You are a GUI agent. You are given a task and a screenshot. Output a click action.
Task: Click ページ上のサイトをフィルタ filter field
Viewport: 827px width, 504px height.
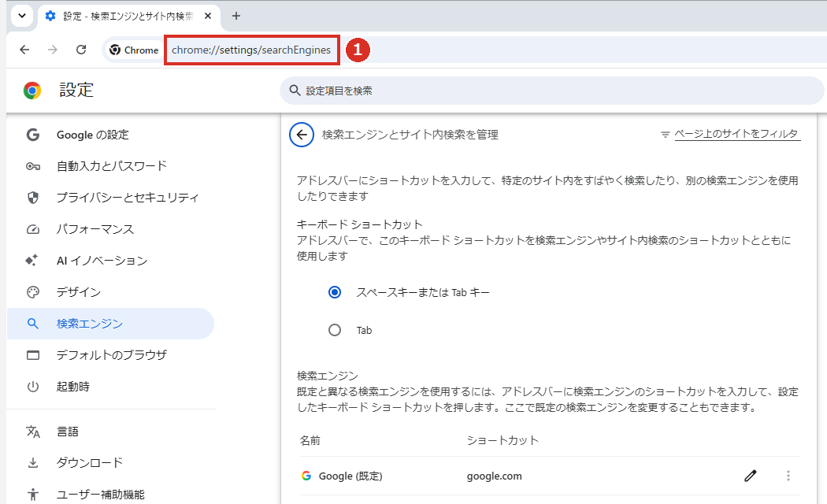(x=737, y=134)
